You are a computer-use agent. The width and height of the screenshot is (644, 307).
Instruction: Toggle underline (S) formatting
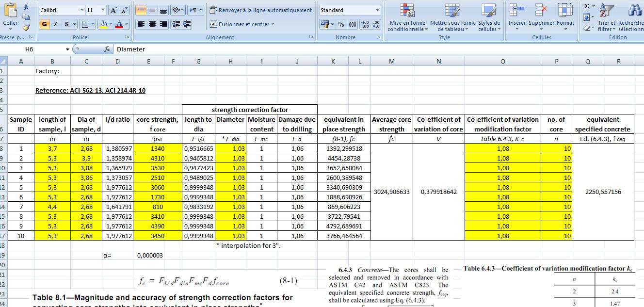(x=66, y=24)
